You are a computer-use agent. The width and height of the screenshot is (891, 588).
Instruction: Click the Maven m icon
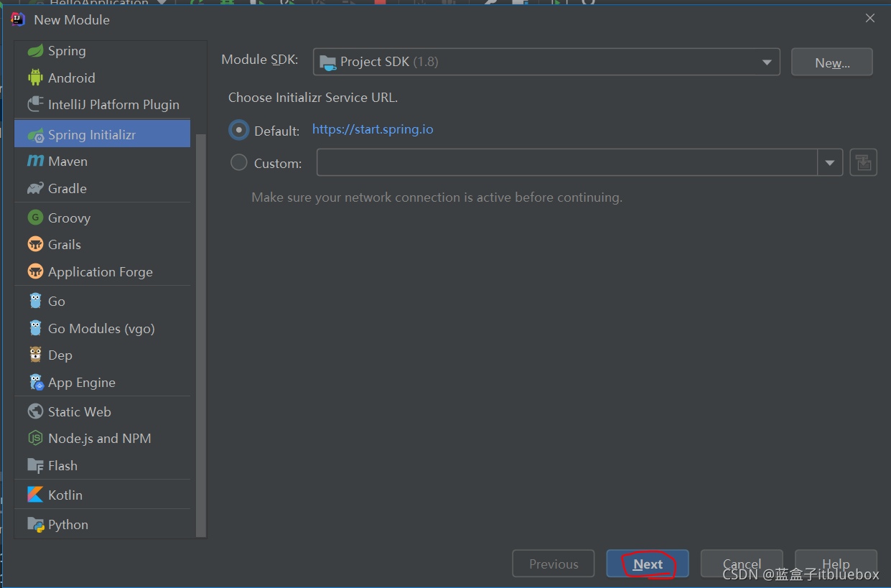[x=35, y=162]
